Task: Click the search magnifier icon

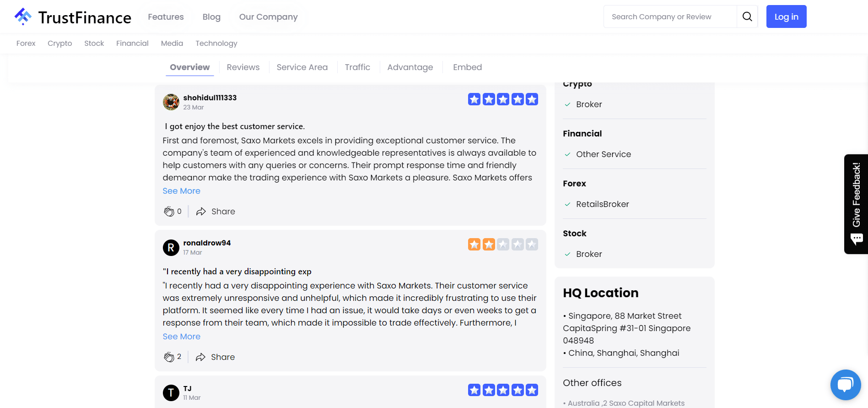Action: tap(747, 17)
